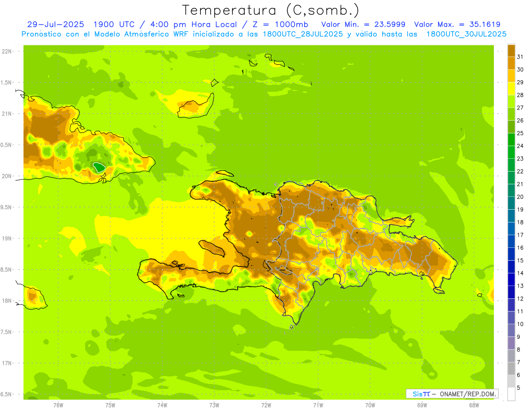Click the blue swatch between 16 and 17
Viewport: 532px width, 411px height.
(511, 241)
